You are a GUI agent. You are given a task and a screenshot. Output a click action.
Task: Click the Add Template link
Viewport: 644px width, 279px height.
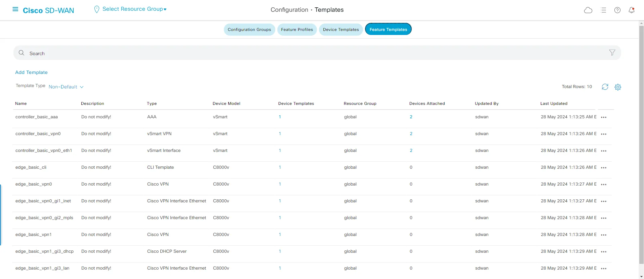(x=31, y=72)
